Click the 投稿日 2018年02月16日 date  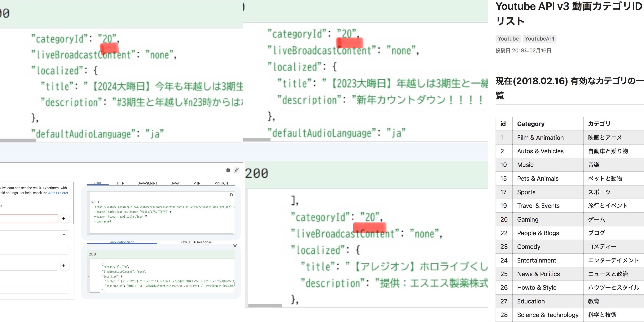click(x=523, y=50)
